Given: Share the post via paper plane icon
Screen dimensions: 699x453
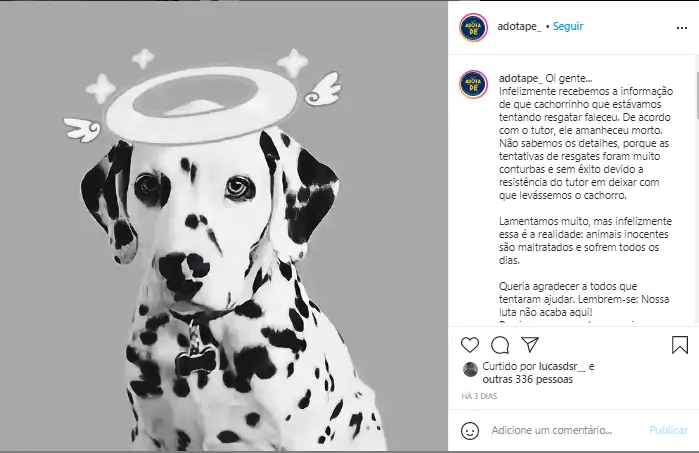Looking at the screenshot, I should coord(530,345).
